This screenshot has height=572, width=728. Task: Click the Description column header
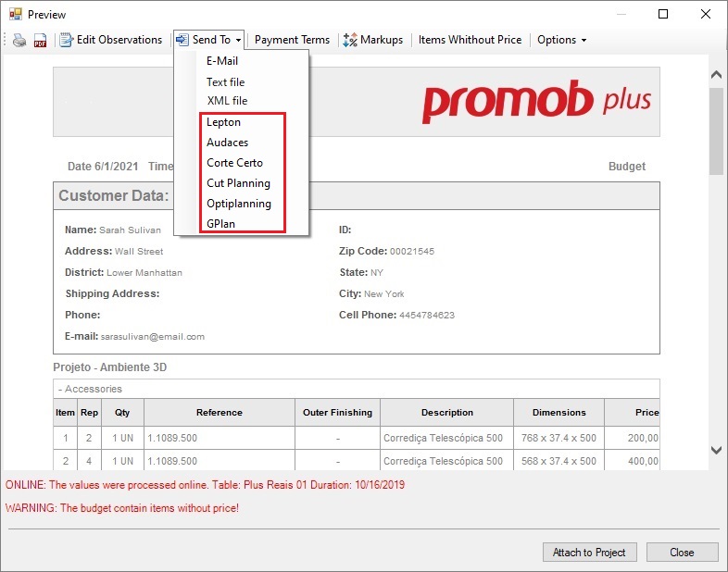point(447,413)
